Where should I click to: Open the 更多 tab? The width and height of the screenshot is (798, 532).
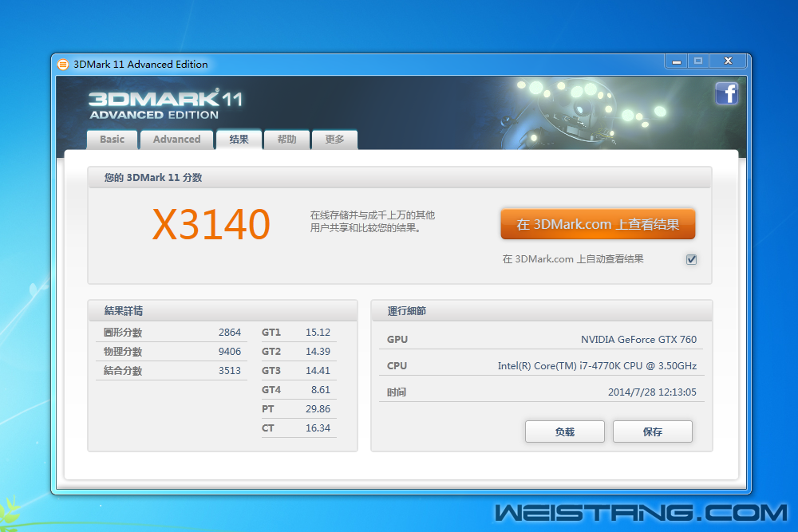334,140
